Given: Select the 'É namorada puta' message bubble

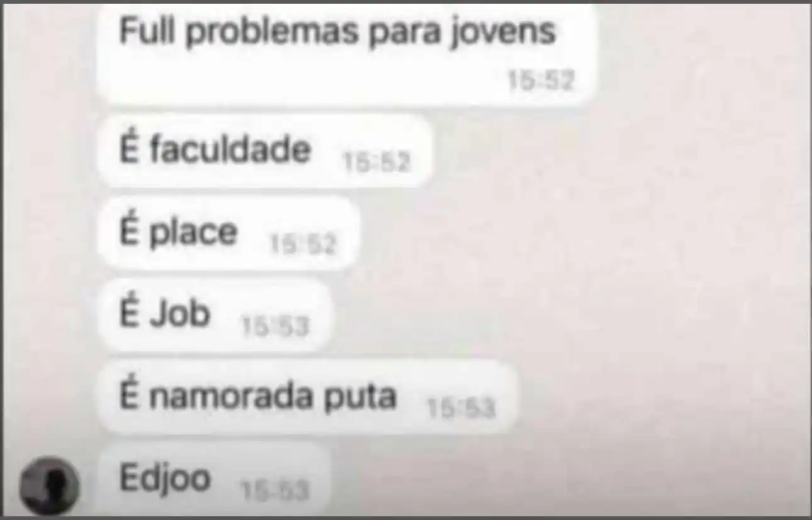Looking at the screenshot, I should 307,397.
